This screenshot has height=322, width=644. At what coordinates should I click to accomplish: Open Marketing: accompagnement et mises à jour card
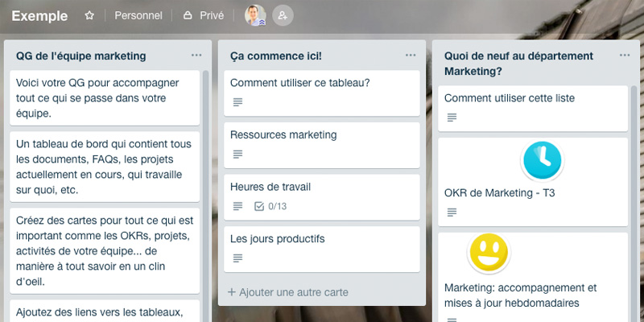point(533,278)
